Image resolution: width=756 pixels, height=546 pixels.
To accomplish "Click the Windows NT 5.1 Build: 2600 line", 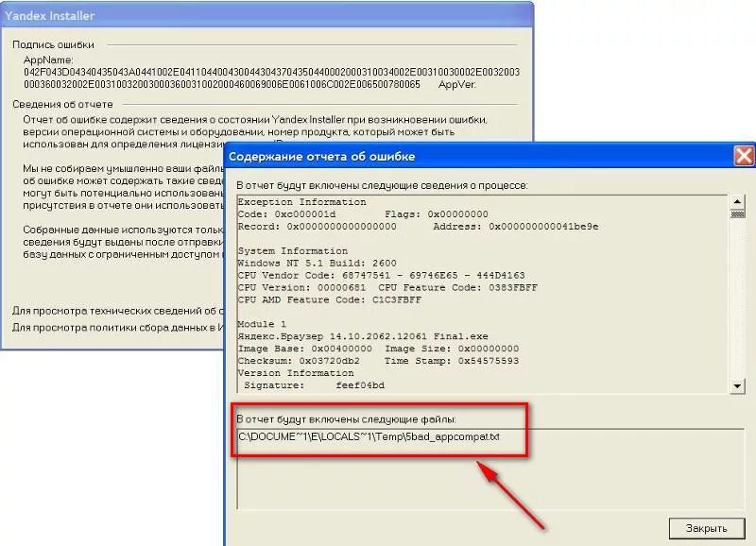I will [317, 264].
